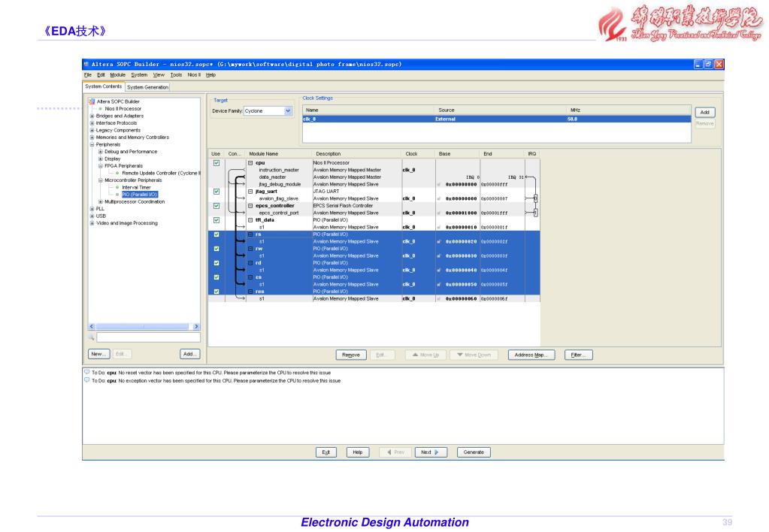Viewport: 769px width, 532px height.
Task: Toggle the Use checkbox for the rd module
Action: point(216,263)
